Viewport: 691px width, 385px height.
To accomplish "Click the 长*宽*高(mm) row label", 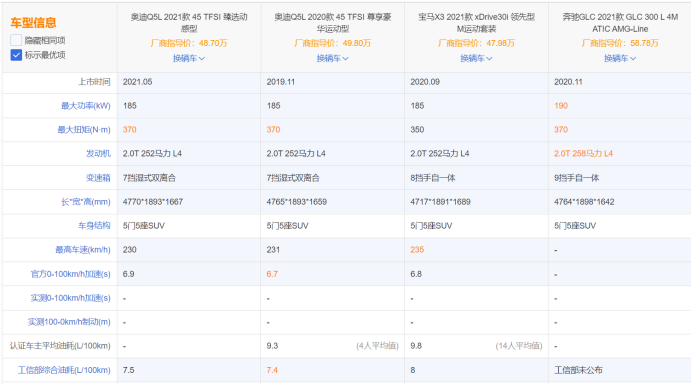I will coord(85,202).
